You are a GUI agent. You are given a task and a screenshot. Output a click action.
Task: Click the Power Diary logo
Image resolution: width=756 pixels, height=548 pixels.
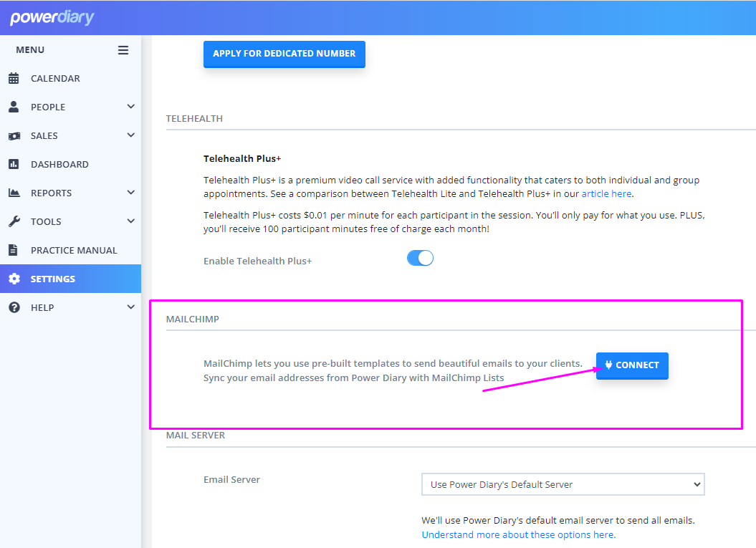coord(52,17)
